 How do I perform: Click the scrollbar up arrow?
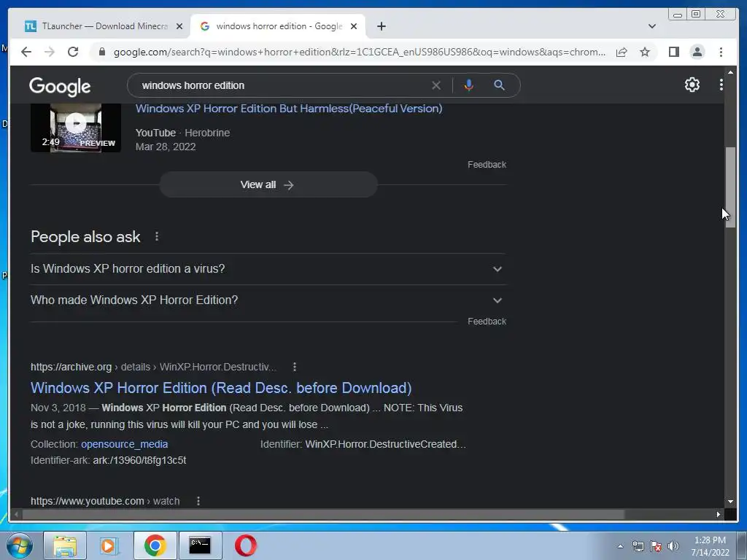pos(730,72)
